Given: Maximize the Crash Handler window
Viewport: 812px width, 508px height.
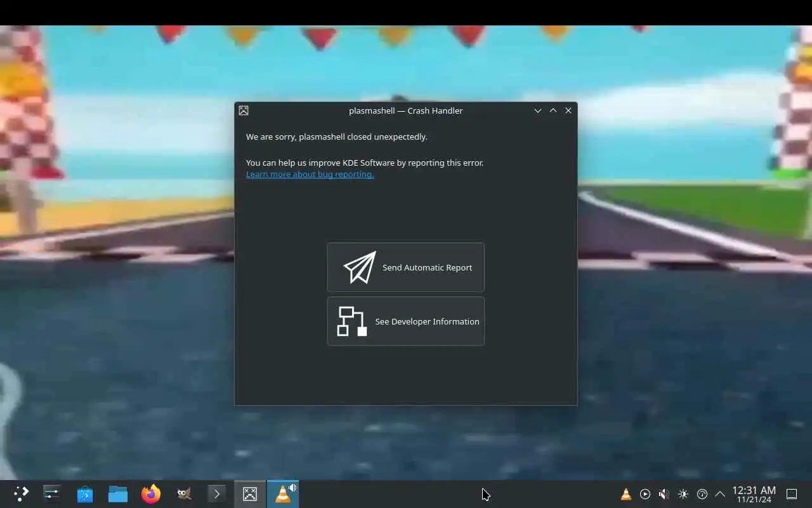Looking at the screenshot, I should [x=553, y=110].
